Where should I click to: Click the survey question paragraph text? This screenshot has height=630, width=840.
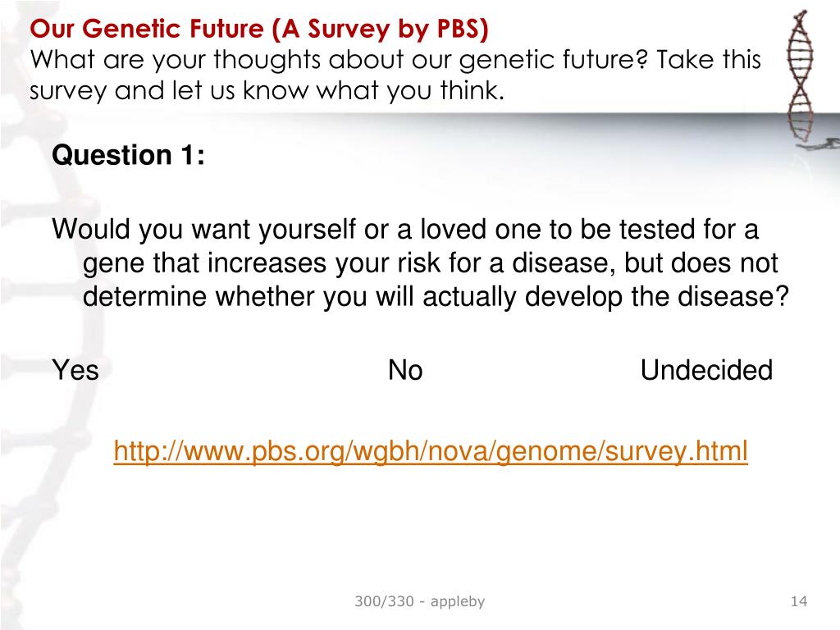(x=421, y=262)
